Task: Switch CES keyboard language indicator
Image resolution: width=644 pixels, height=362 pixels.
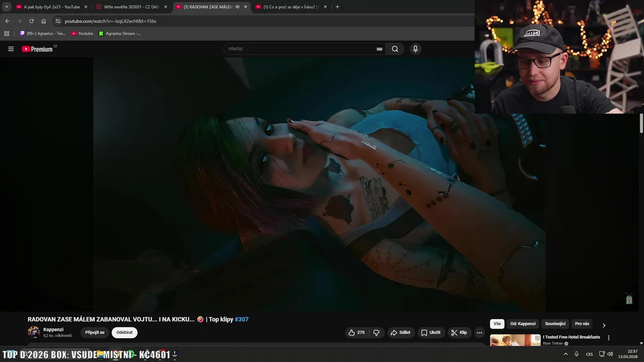Action: coord(589,354)
